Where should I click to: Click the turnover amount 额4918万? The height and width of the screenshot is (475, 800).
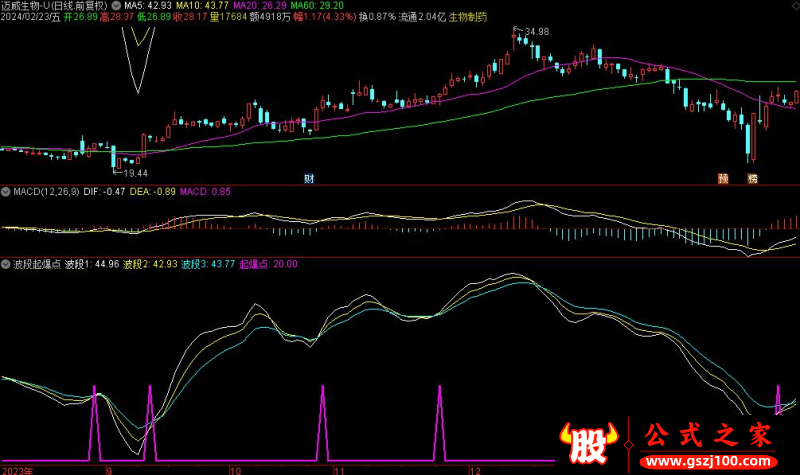pyautogui.click(x=270, y=17)
